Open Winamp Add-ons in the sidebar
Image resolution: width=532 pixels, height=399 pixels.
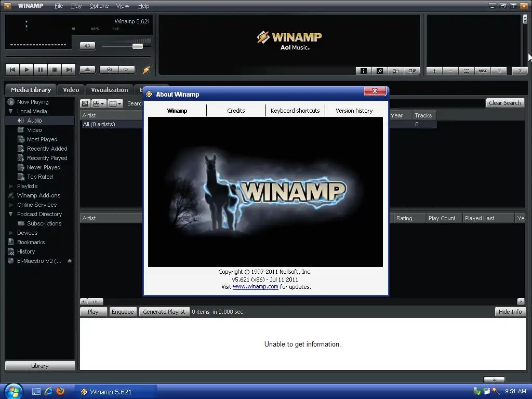click(38, 195)
